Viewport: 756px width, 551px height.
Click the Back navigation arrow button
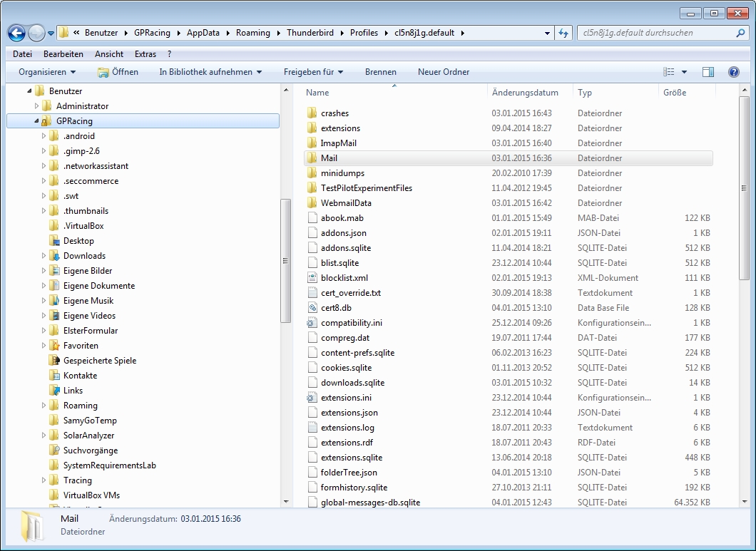coord(17,33)
